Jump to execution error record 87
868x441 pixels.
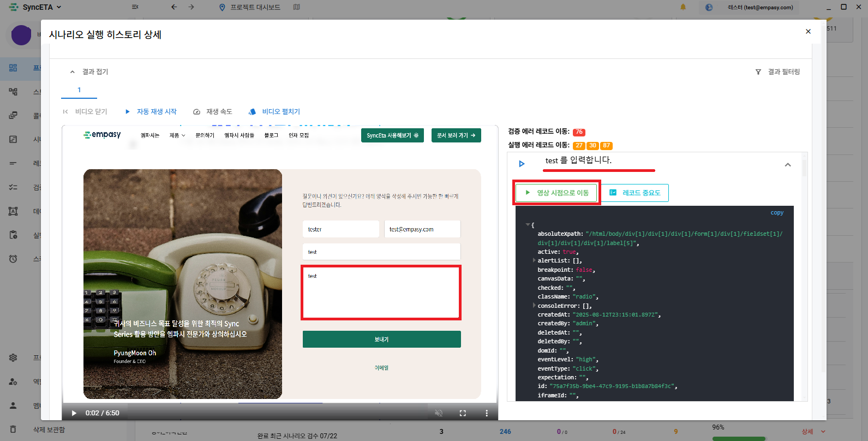(606, 146)
